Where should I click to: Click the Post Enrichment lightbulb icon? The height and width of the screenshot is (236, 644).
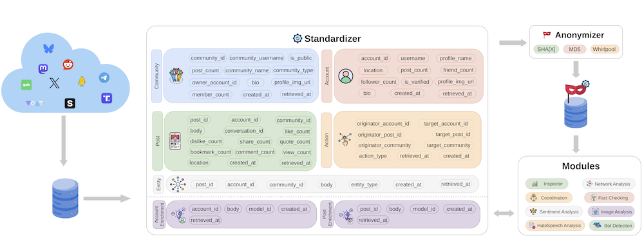(346, 216)
